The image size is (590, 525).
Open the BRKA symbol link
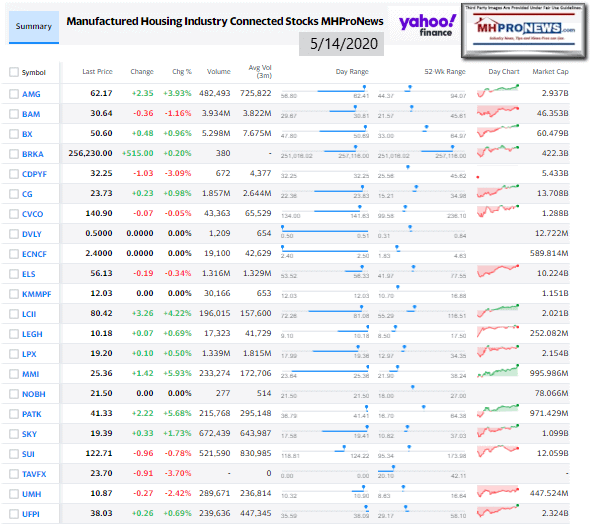(33, 154)
